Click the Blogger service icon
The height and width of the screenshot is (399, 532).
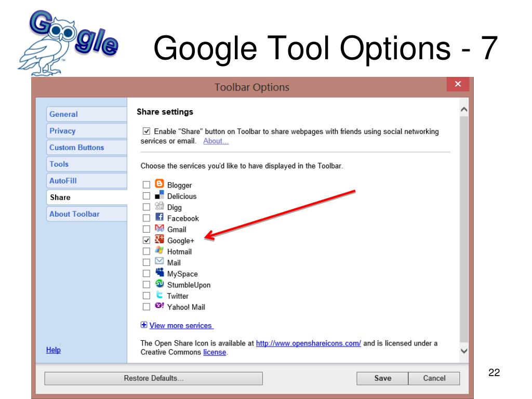pyautogui.click(x=159, y=183)
